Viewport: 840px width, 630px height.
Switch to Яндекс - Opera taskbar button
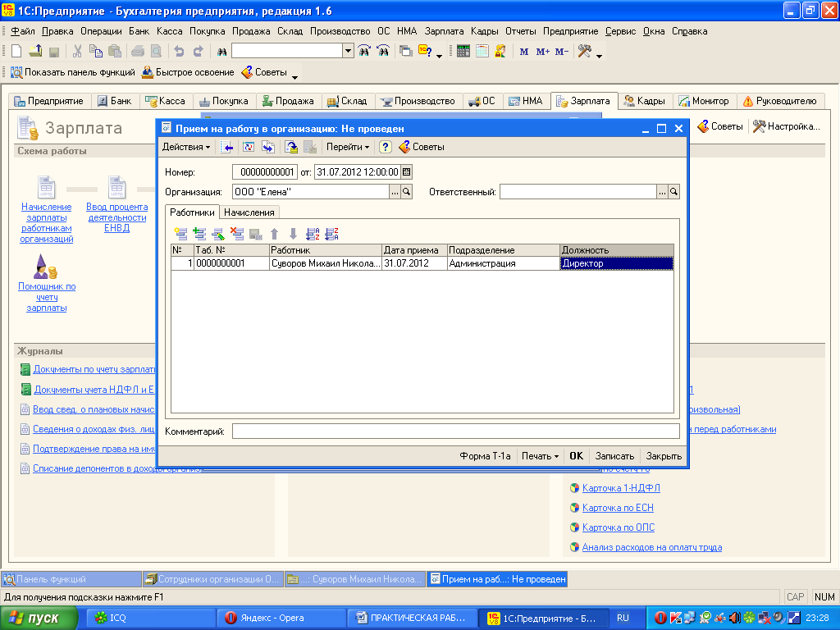tap(281, 618)
